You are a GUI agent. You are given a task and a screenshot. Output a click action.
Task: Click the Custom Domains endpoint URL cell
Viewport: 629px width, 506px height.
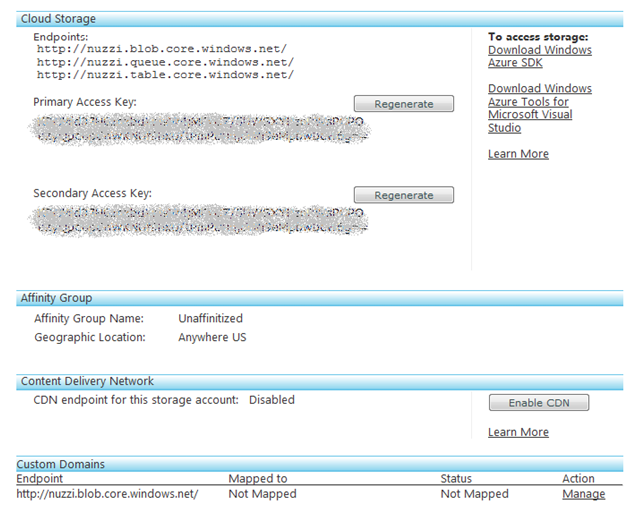point(107,494)
